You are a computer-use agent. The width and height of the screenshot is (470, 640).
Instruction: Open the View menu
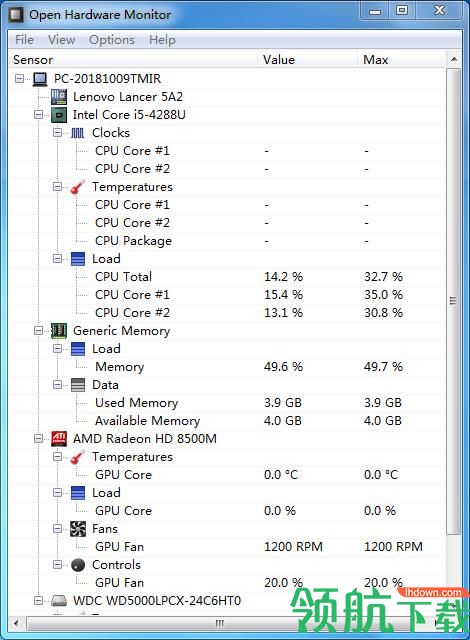pos(61,40)
